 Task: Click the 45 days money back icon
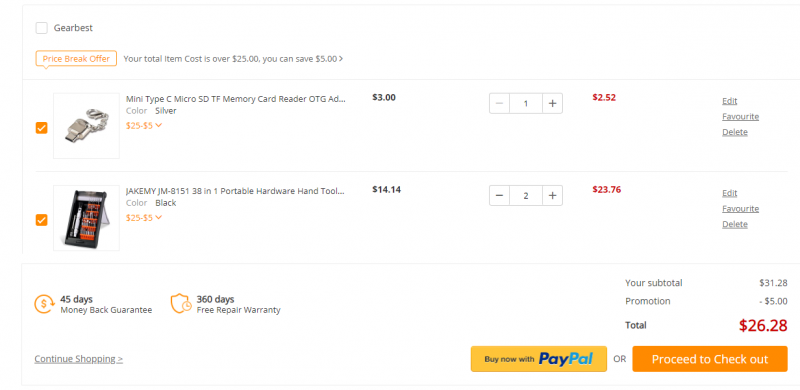pyautogui.click(x=44, y=304)
